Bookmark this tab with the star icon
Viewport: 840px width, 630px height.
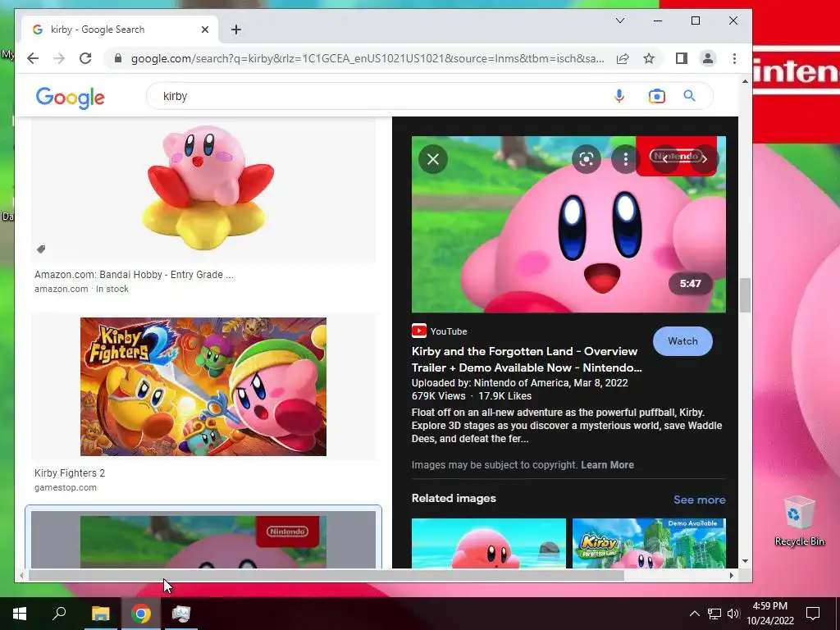click(649, 58)
